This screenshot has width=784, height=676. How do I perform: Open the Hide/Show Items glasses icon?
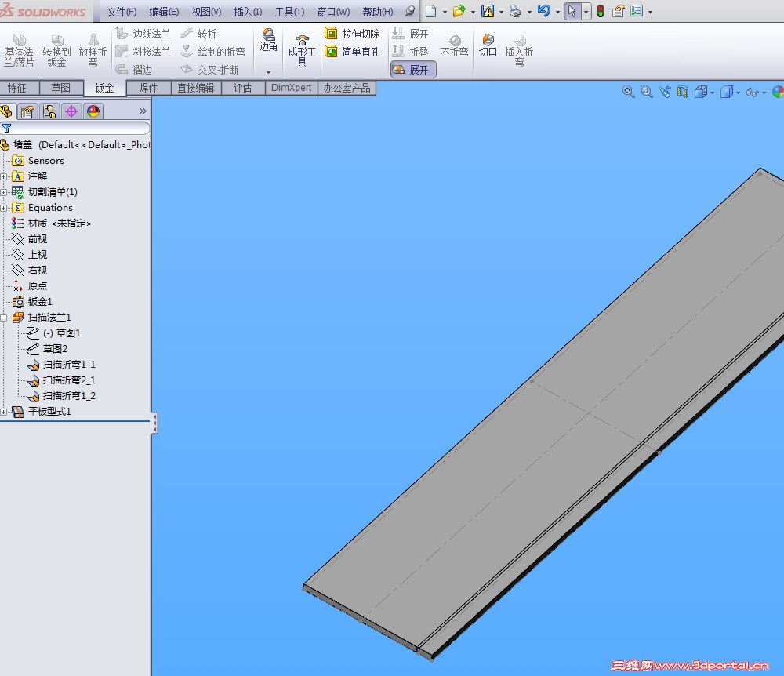pyautogui.click(x=752, y=92)
